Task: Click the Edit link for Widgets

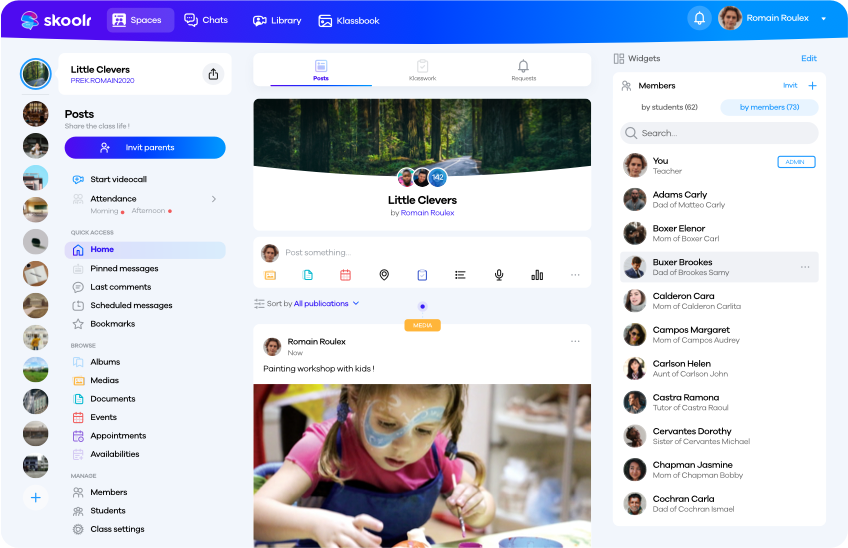Action: point(808,59)
